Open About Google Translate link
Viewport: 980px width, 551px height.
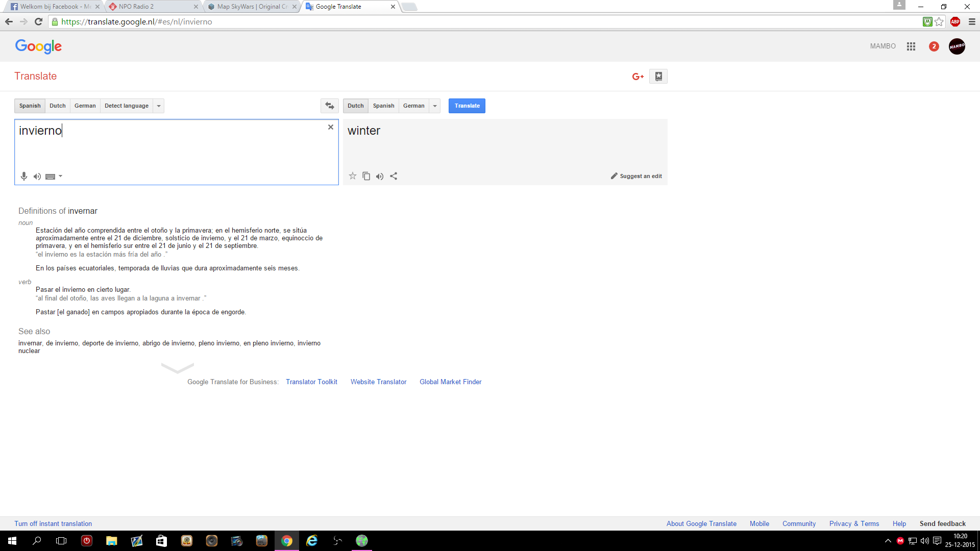pos(701,523)
